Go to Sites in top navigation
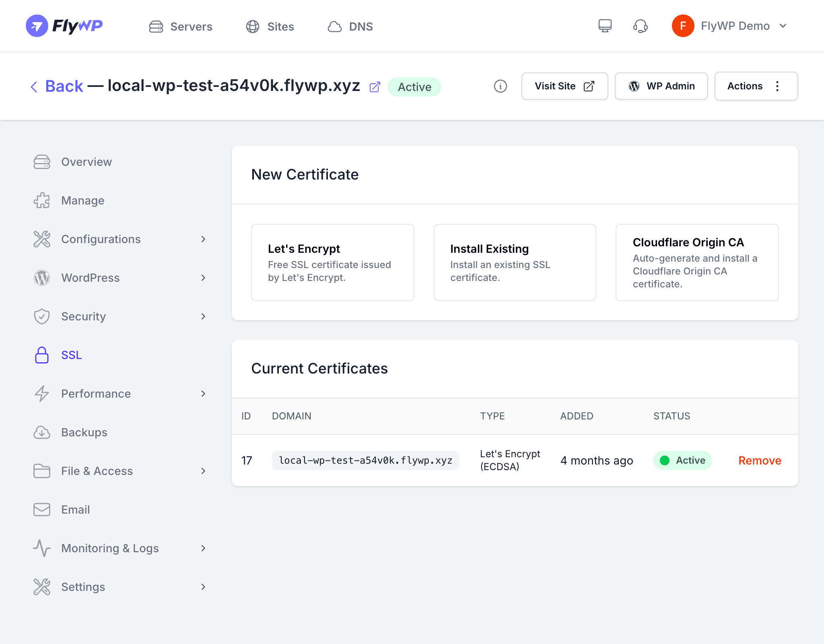824x644 pixels. pos(270,27)
